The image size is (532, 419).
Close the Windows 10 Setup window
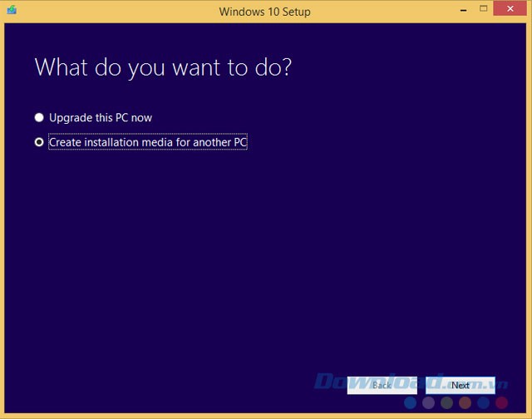[510, 9]
